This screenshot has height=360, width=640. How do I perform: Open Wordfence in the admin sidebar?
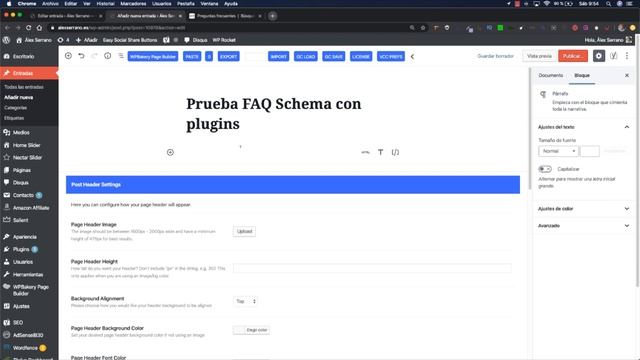25,348
